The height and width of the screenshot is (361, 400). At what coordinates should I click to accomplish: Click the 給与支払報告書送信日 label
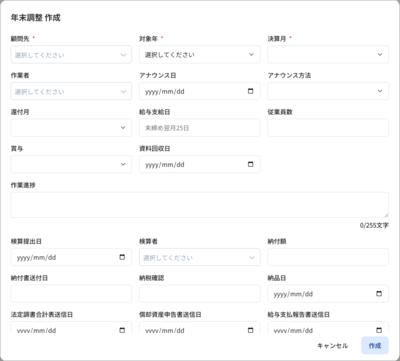299,314
